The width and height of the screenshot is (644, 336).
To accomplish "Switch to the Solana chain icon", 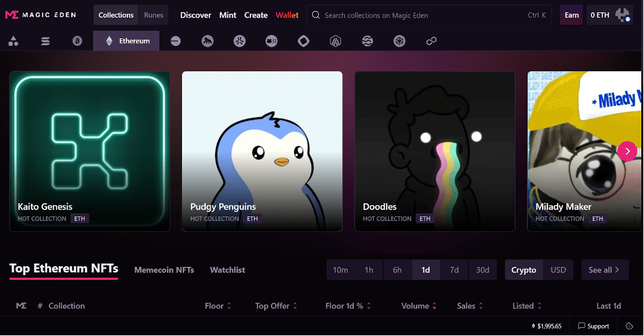I will point(45,41).
